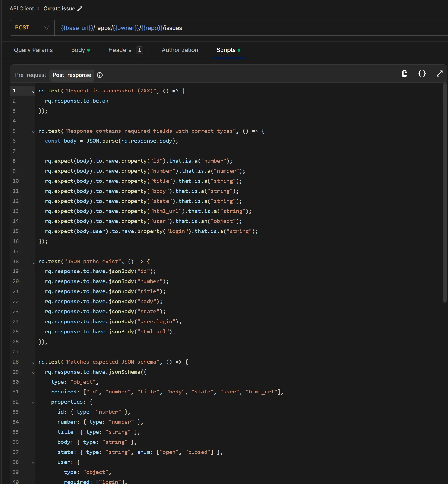Open the Query Params tab
448x484 pixels.
click(x=33, y=50)
